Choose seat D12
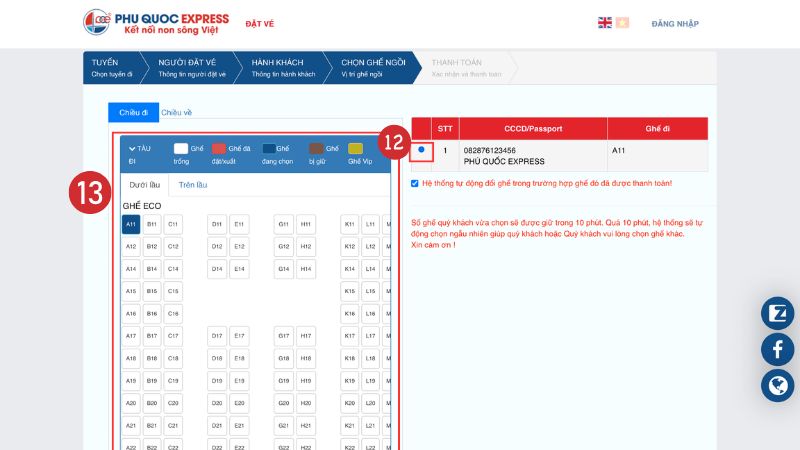This screenshot has width=800, height=450. pos(217,247)
